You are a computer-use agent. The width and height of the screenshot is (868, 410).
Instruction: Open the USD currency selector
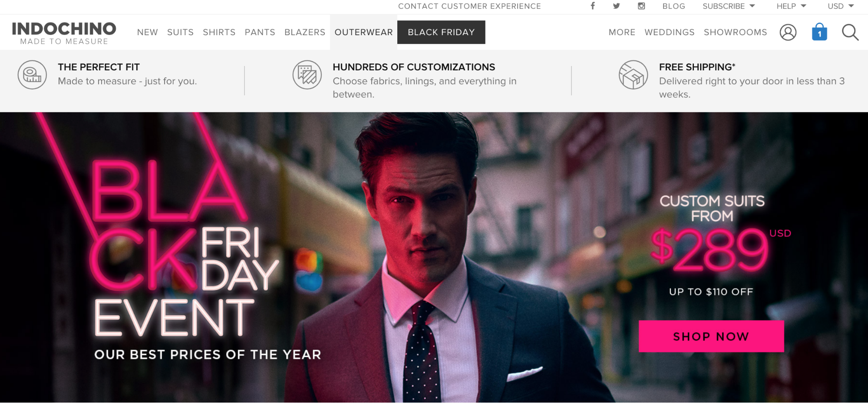841,6
